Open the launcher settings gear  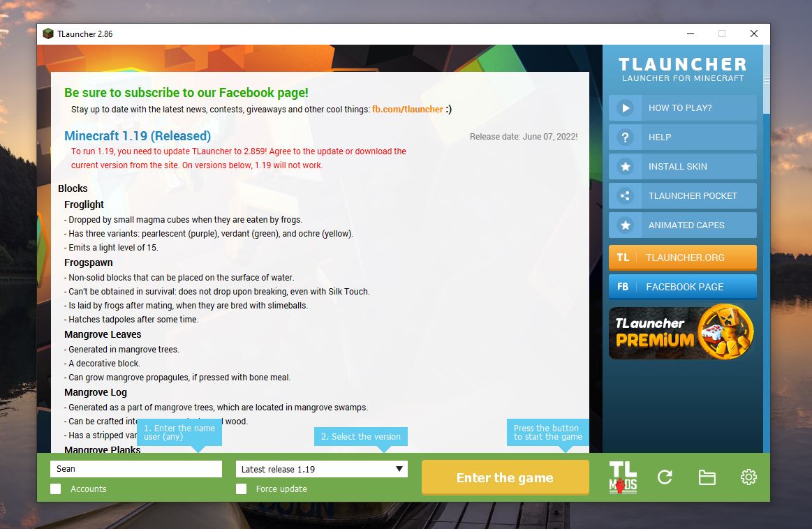tap(748, 477)
